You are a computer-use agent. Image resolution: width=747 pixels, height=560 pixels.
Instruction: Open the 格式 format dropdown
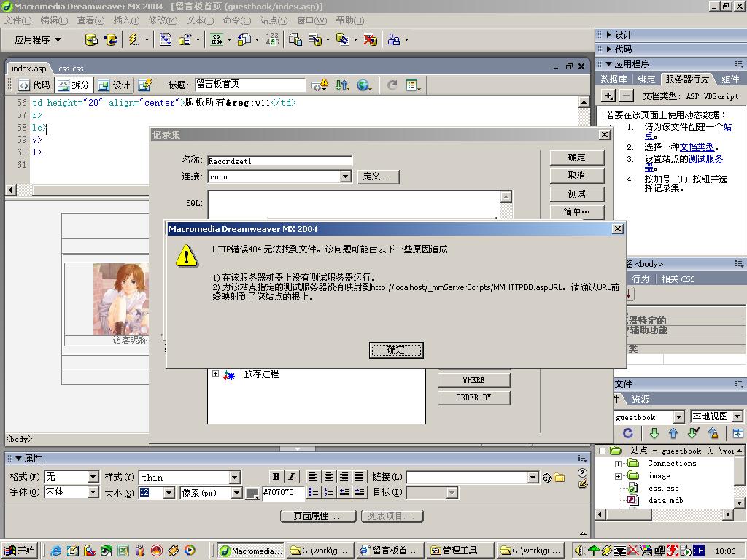[93, 477]
